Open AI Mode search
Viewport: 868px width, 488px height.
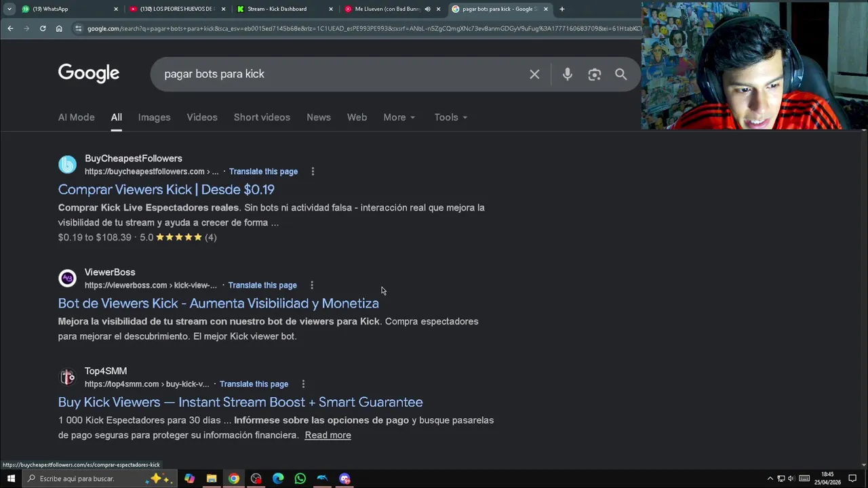[x=77, y=117]
